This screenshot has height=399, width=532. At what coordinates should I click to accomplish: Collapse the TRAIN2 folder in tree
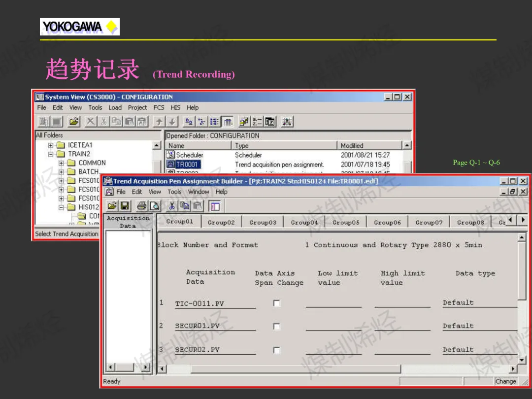click(51, 154)
